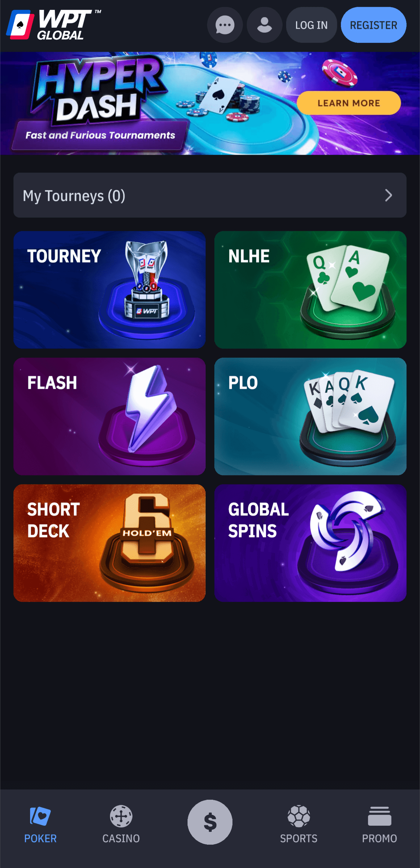The height and width of the screenshot is (868, 420).
Task: Open the GLOBAL SPINS tile
Action: (310, 543)
